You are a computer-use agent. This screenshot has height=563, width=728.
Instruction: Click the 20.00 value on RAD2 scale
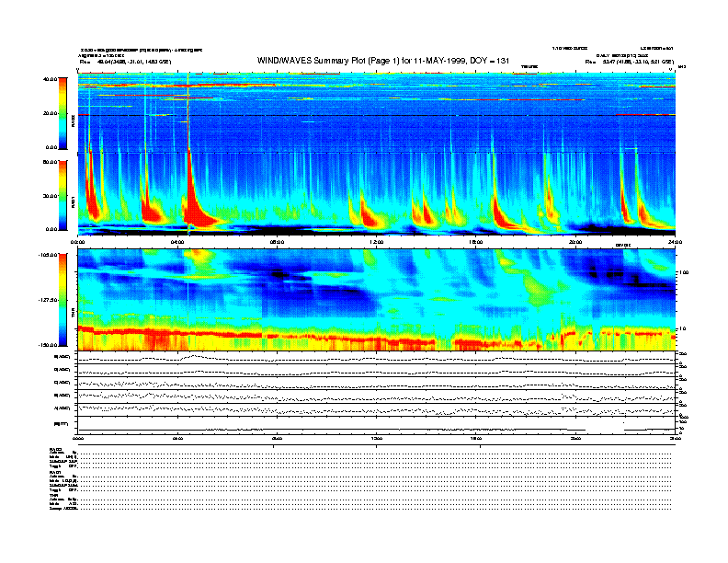coord(50,113)
